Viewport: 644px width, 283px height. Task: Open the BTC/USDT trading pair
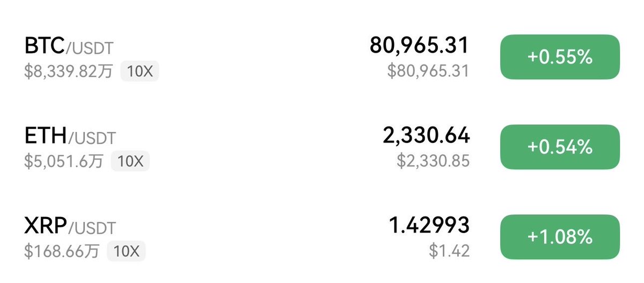coord(322,57)
